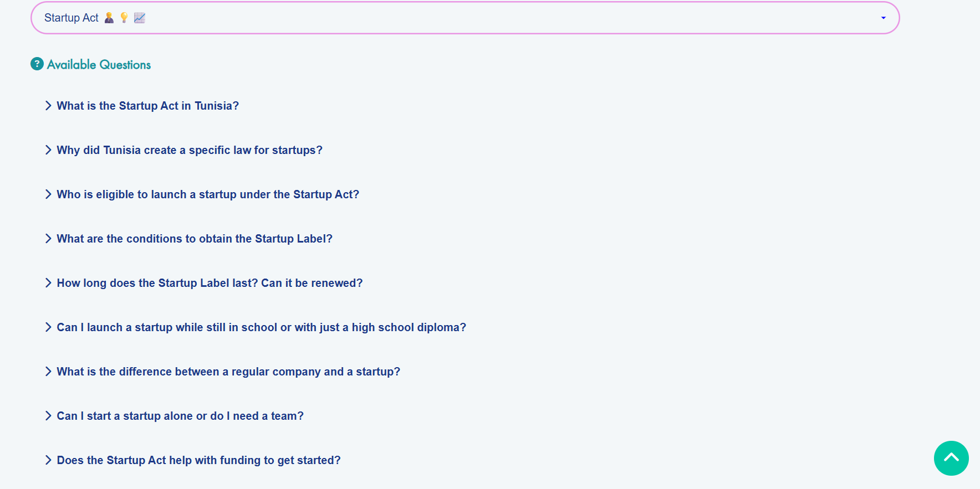Click the Available Questions heading
Viewport: 980px width, 489px height.
pos(99,65)
